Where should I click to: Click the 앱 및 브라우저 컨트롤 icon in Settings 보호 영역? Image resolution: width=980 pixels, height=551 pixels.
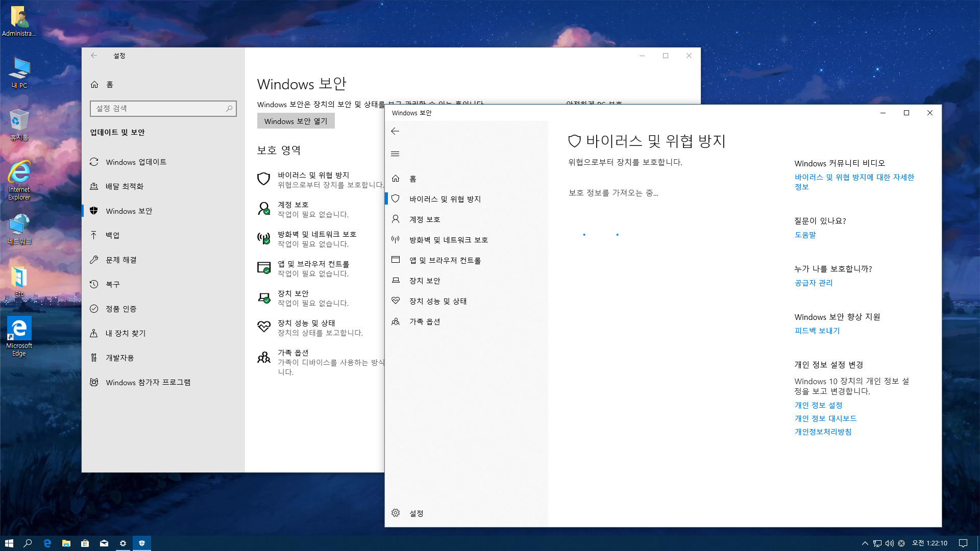click(264, 267)
